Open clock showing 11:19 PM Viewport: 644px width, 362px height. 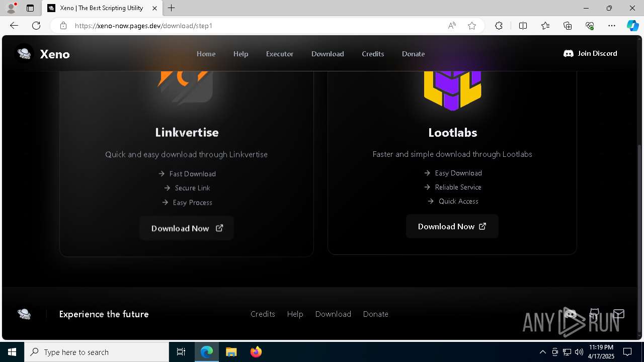click(601, 352)
